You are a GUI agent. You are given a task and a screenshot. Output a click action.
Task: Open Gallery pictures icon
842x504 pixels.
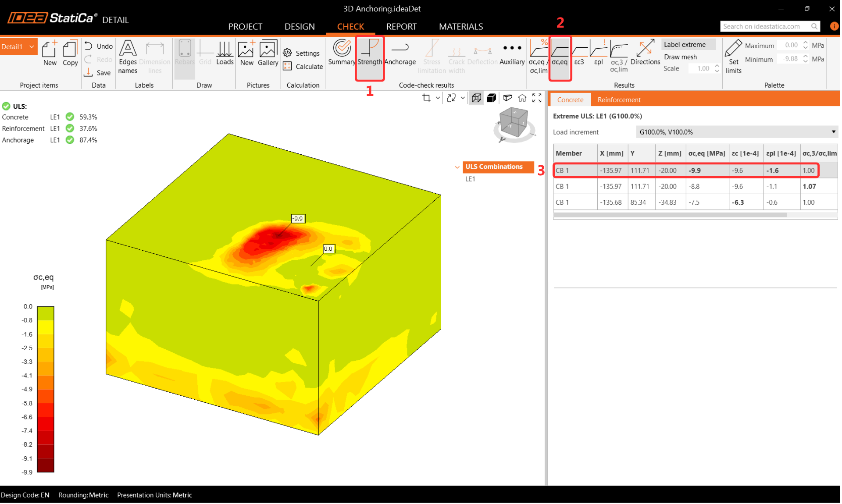(x=268, y=53)
